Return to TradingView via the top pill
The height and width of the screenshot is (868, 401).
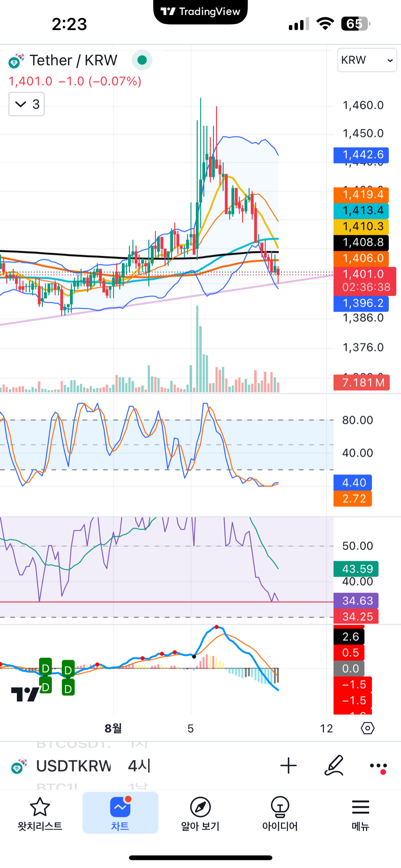200,12
